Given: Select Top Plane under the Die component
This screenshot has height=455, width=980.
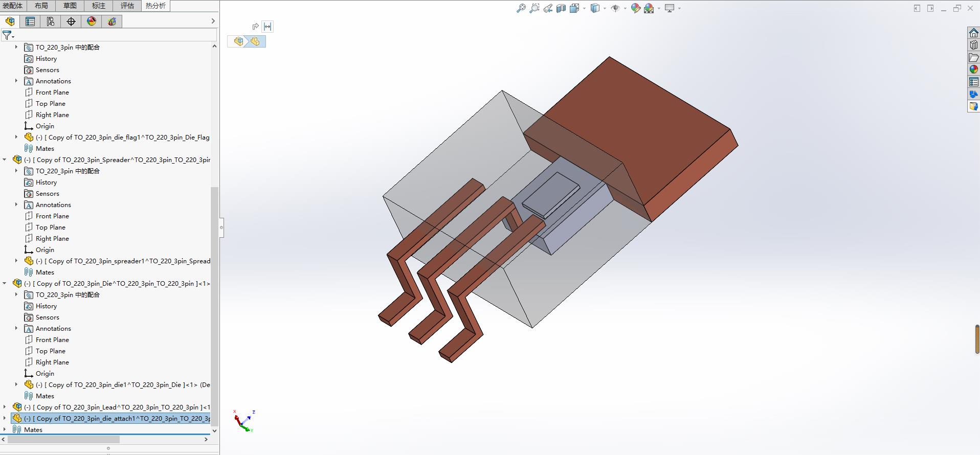Looking at the screenshot, I should (x=50, y=351).
